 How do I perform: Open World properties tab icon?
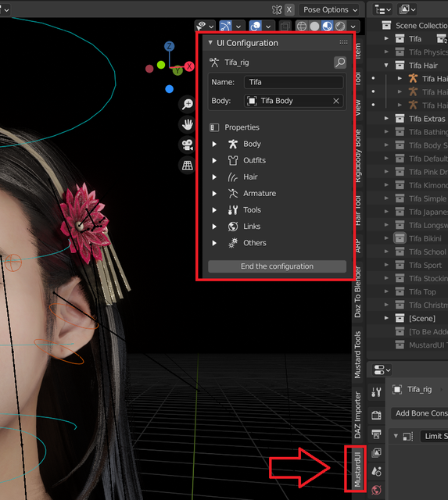pos(376,490)
